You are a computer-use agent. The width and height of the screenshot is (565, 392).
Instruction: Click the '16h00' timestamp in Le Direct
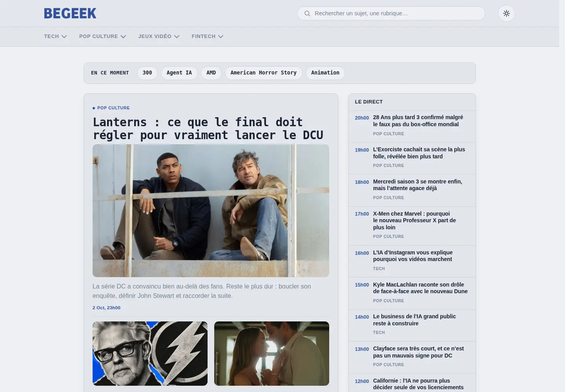[x=362, y=253]
